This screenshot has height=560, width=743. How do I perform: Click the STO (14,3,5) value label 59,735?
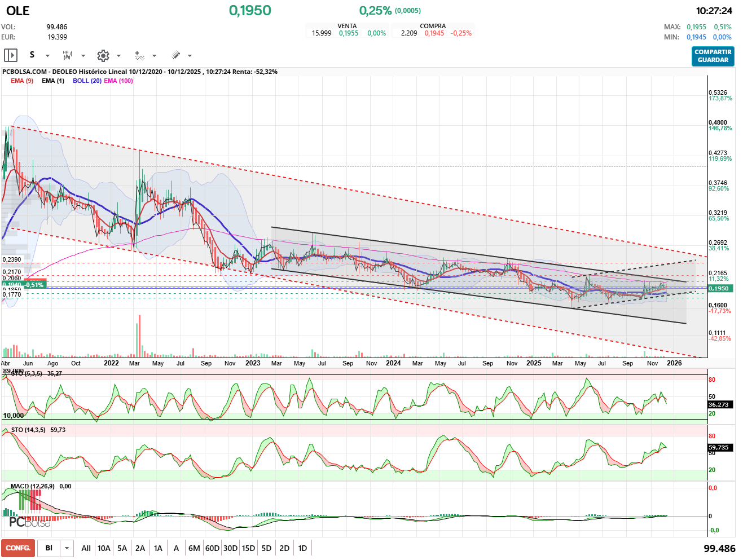(x=718, y=447)
